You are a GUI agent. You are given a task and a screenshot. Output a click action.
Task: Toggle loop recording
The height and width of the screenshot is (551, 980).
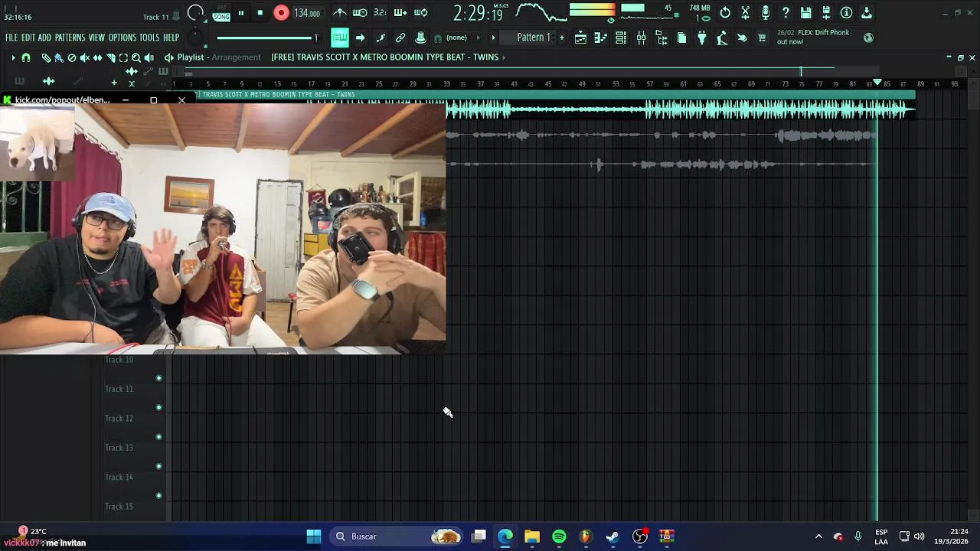[x=420, y=12]
